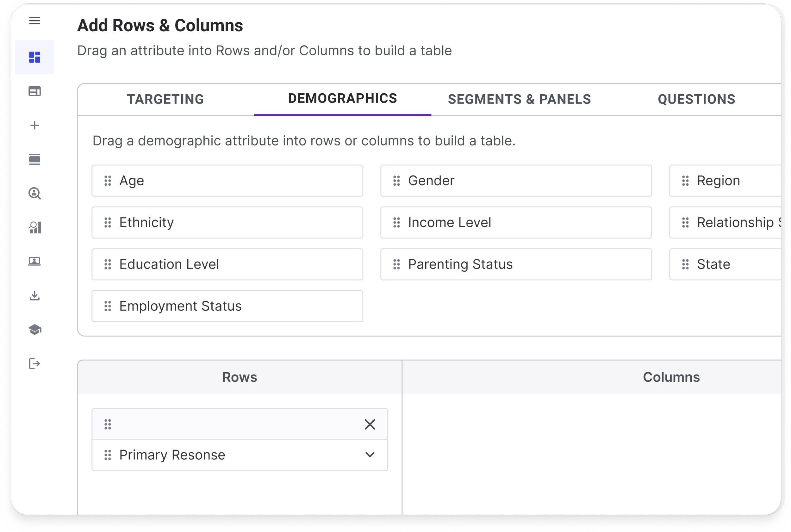Grab the drag handle on Income Level
The width and height of the screenshot is (791, 532).
[x=396, y=223]
